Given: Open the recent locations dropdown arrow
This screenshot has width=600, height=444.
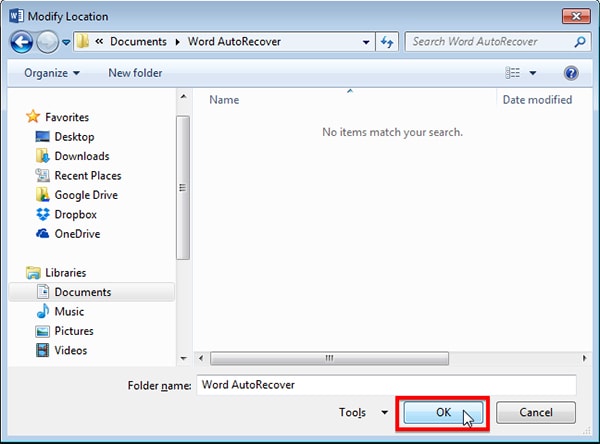Looking at the screenshot, I should (x=66, y=42).
